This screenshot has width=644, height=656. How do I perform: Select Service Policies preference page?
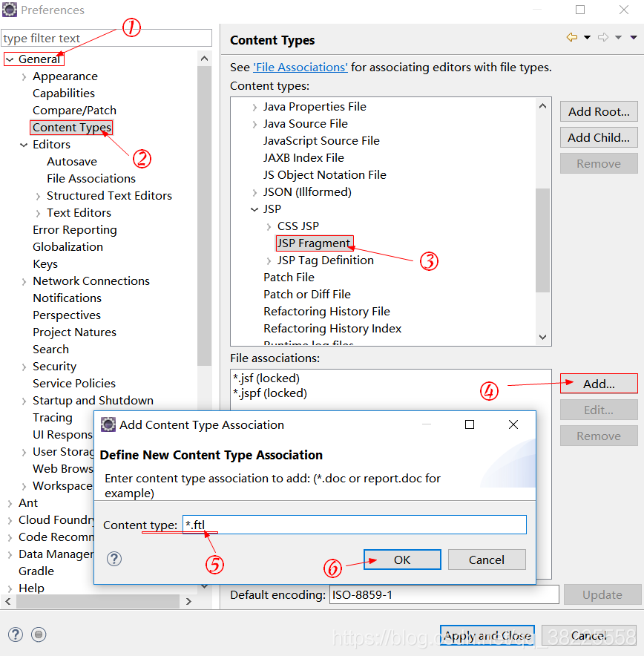[x=74, y=383]
